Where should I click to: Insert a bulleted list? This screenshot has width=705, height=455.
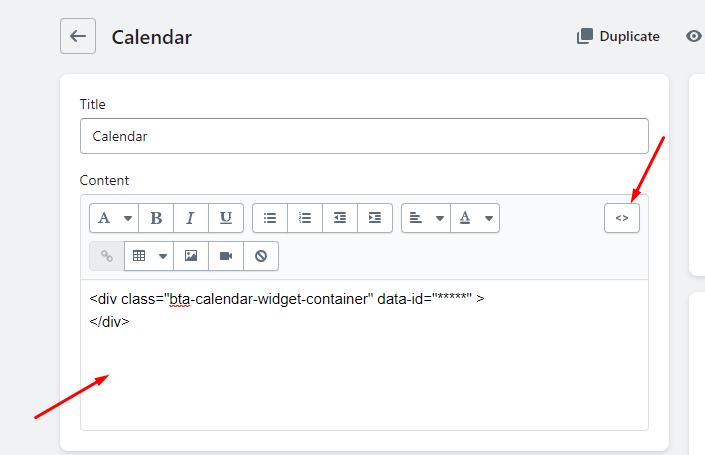tap(270, 218)
